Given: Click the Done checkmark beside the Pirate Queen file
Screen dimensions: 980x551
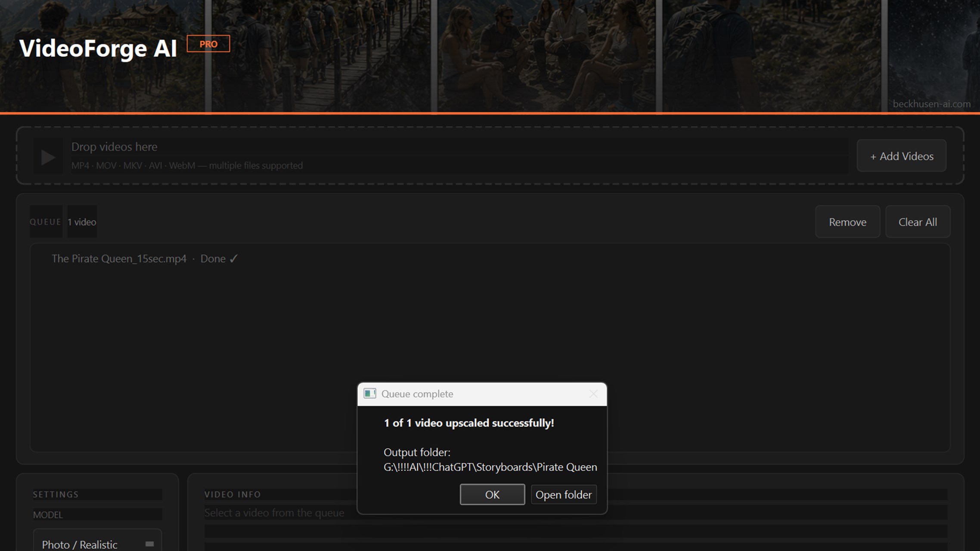Looking at the screenshot, I should [233, 258].
